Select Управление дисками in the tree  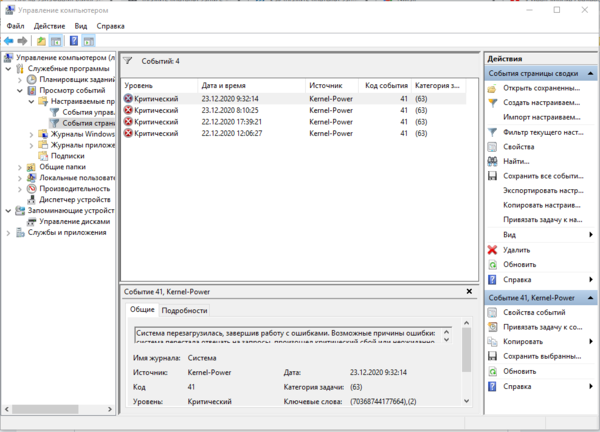click(72, 221)
